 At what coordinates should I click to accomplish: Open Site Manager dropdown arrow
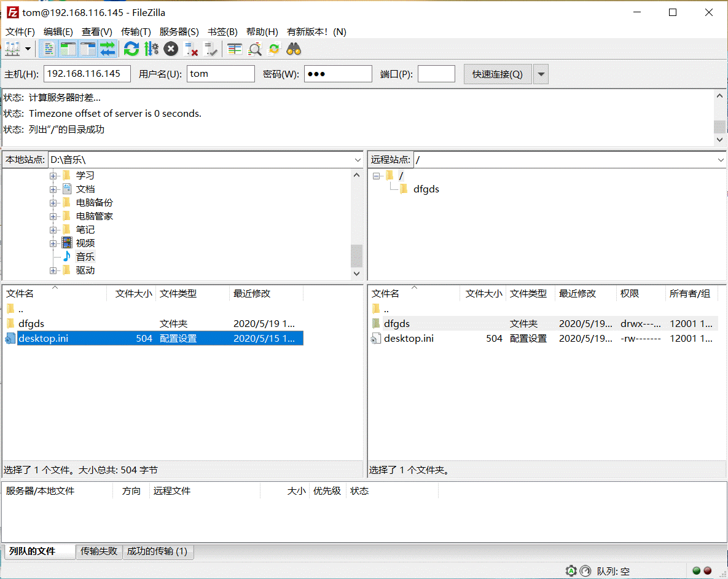point(28,49)
